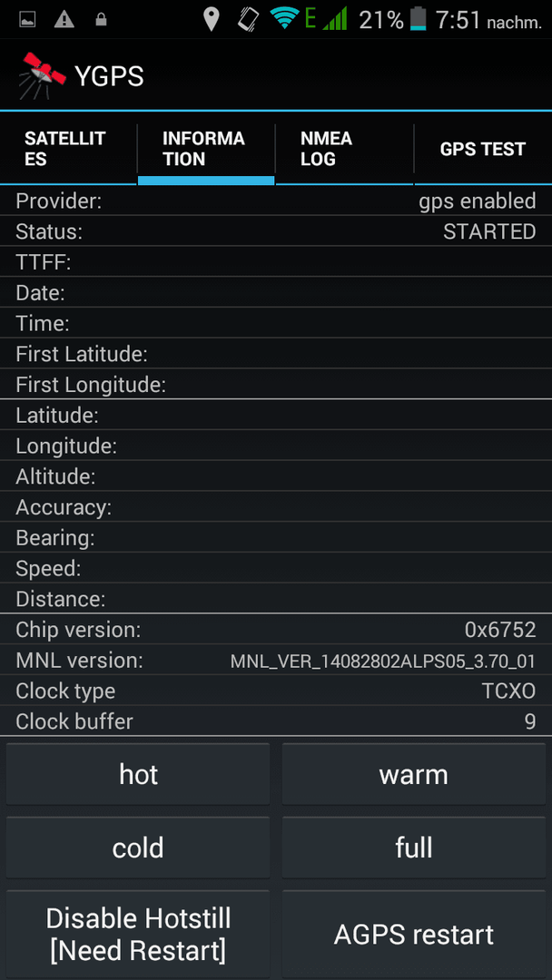Switch to the Satellites tab
Viewport: 552px width, 980px height.
(x=69, y=149)
